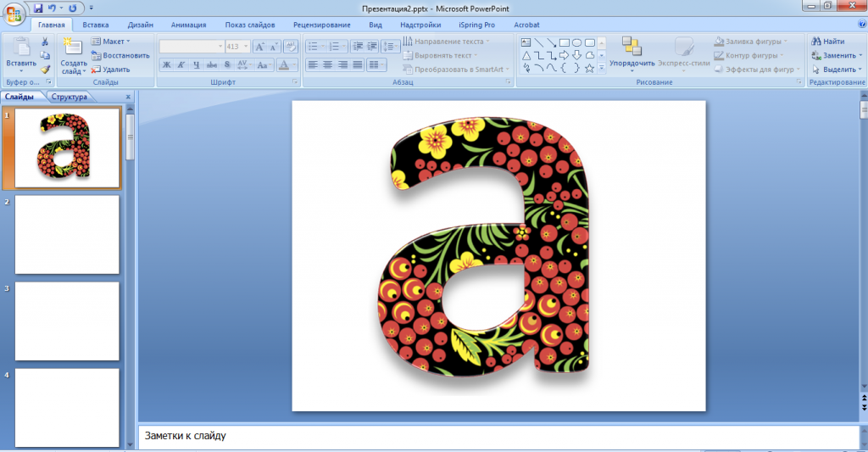Viewport: 868px width, 452px height.
Task: Create a new slide with Создать слайд
Action: pyautogui.click(x=73, y=56)
